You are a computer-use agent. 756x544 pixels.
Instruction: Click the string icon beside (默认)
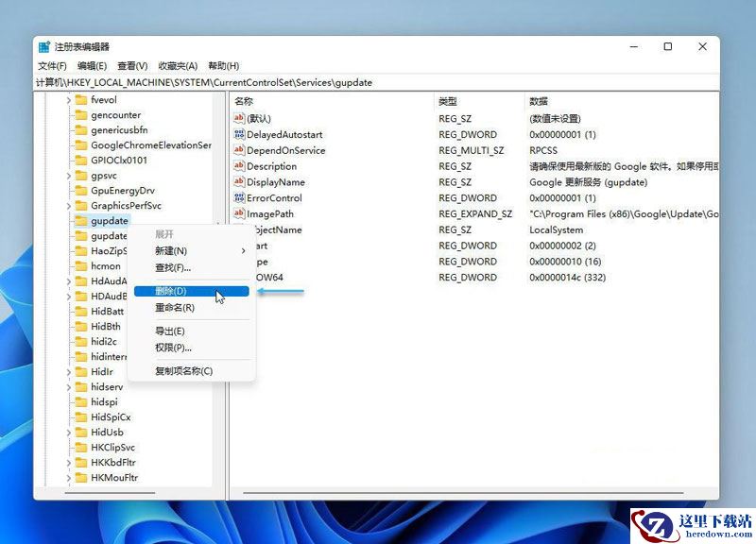click(239, 118)
